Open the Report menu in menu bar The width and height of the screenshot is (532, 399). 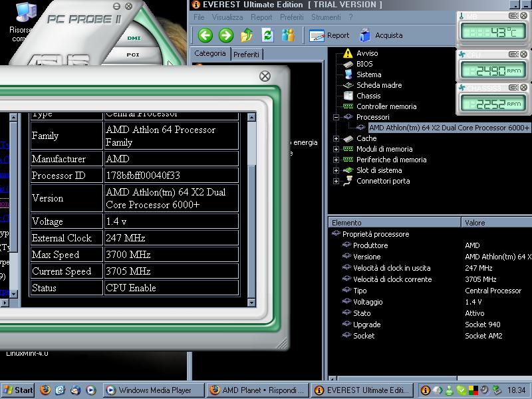(x=261, y=17)
